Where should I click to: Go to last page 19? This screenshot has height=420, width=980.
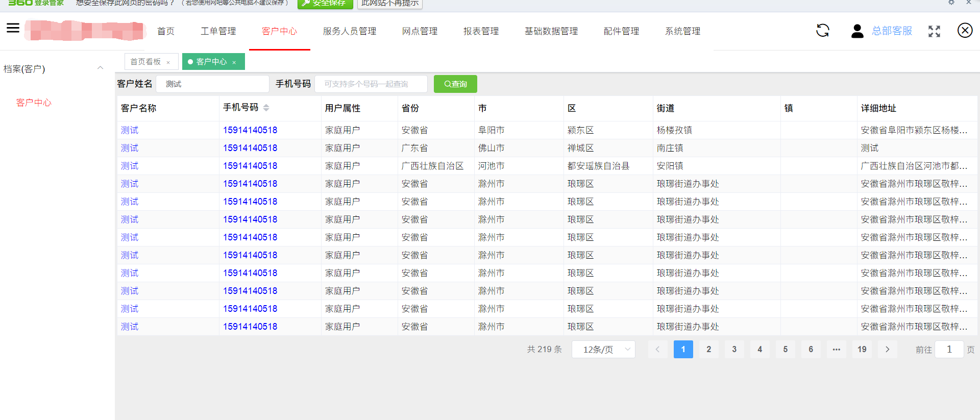(x=862, y=349)
